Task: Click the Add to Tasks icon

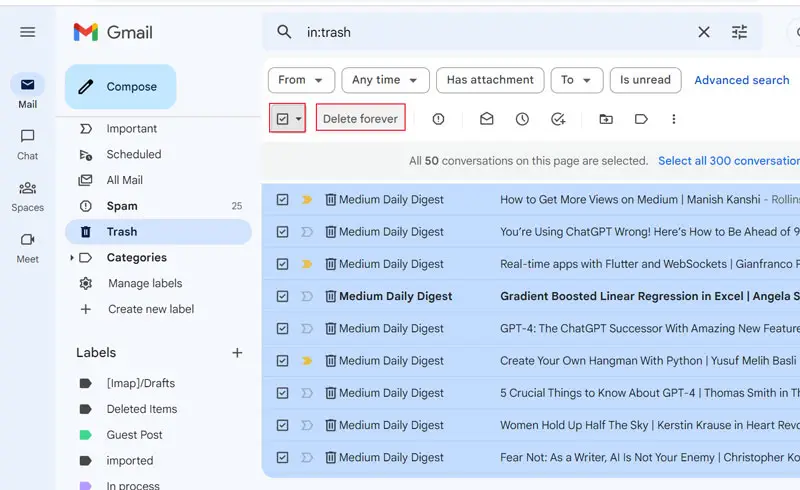Action: [558, 119]
